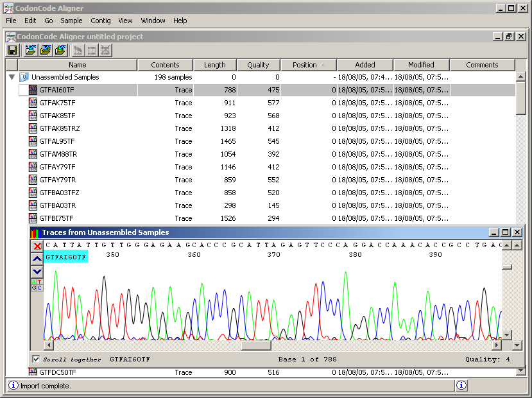Sort by the Added column header
Viewport: 532px width, 398px height.
point(365,65)
